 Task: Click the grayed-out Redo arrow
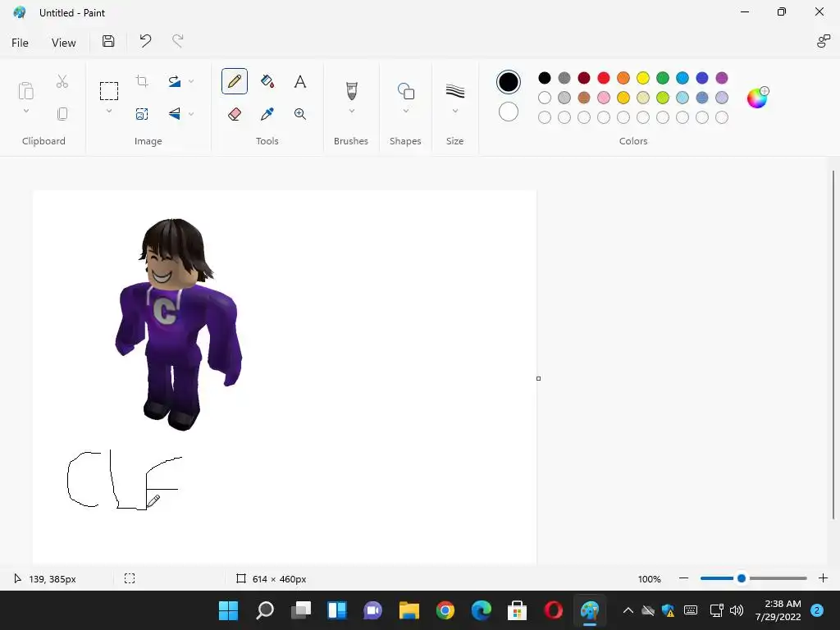[178, 41]
